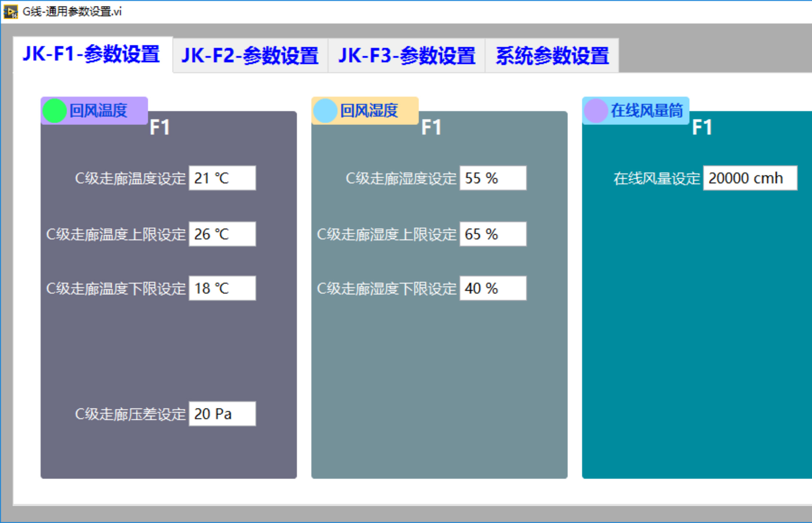Click the C级走廊湿度设定 label
This screenshot has width=812, height=523.
(x=401, y=179)
